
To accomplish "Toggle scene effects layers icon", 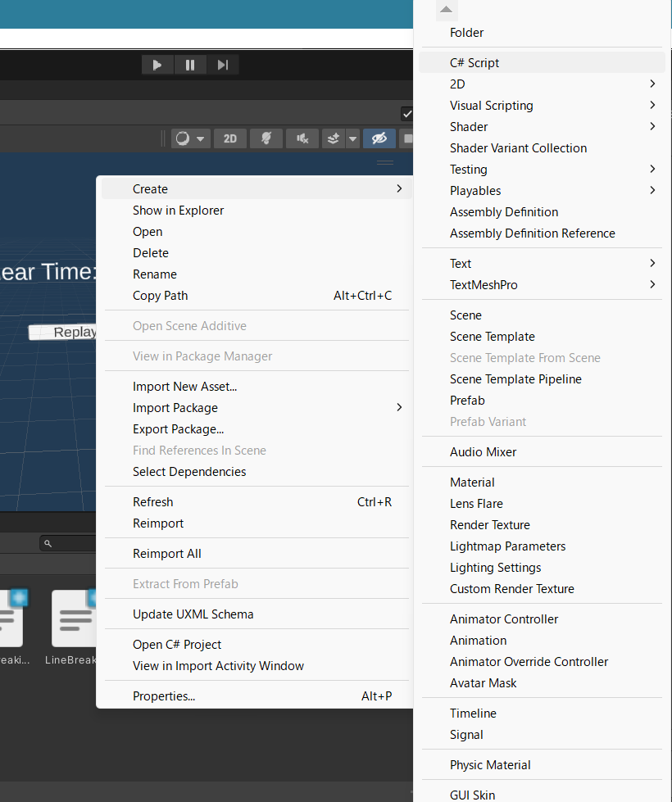I will click(x=333, y=138).
